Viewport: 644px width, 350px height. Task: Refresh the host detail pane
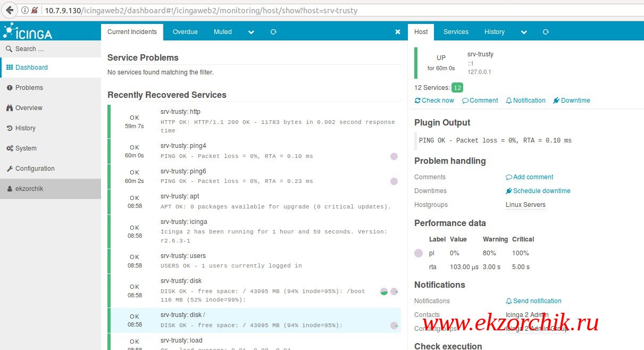[546, 32]
